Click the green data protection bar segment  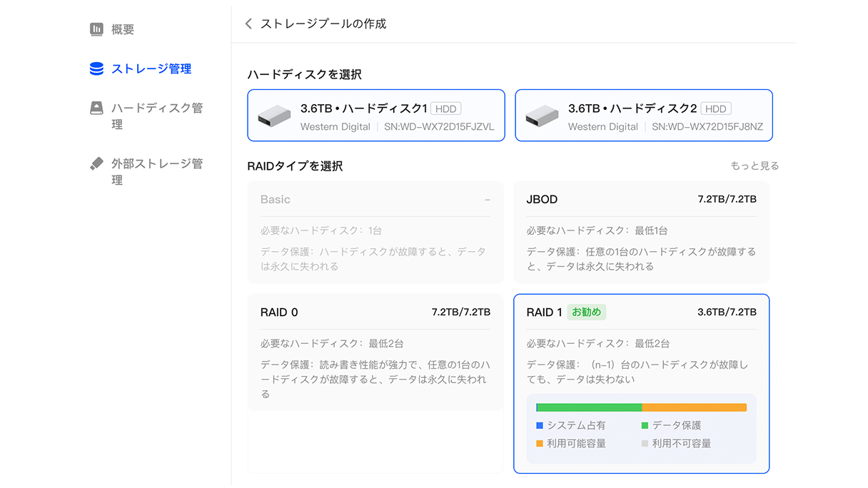tap(590, 407)
